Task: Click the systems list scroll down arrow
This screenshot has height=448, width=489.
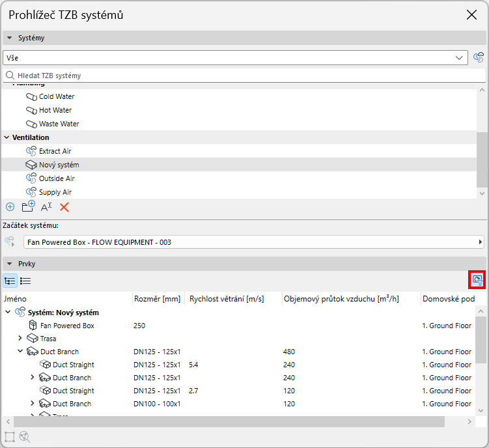Action: (x=482, y=193)
